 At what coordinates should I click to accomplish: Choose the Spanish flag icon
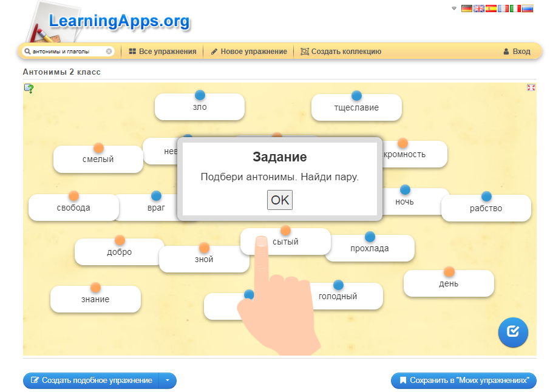pyautogui.click(x=491, y=8)
